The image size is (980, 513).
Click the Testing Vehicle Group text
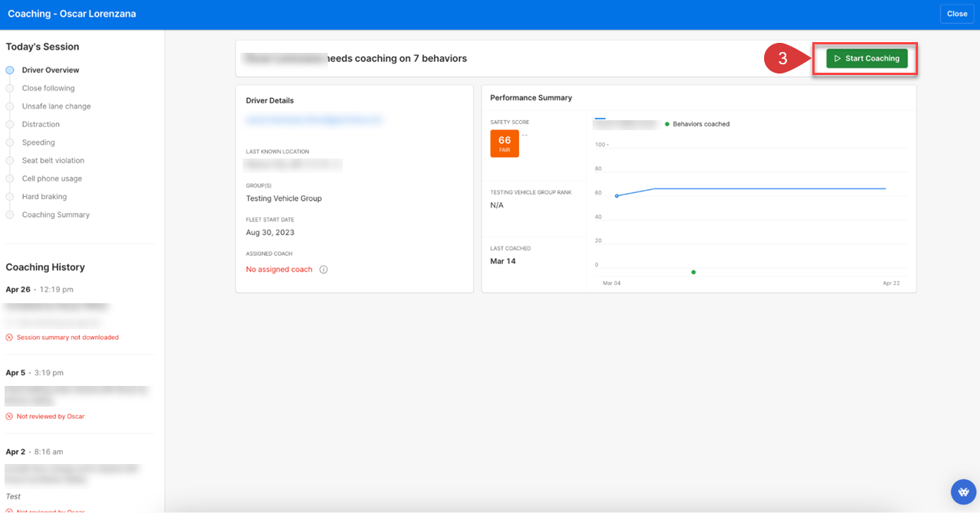pos(284,198)
